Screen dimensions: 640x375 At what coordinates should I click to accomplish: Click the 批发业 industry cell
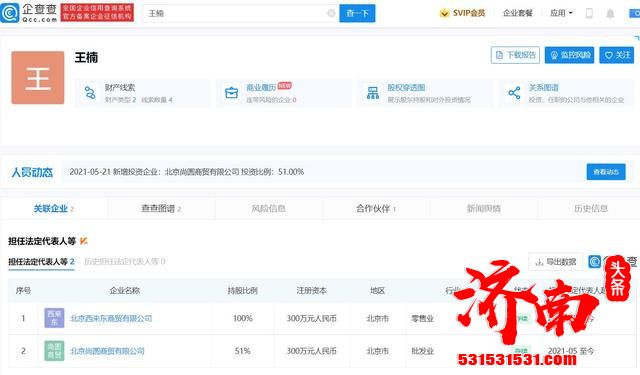(422, 351)
